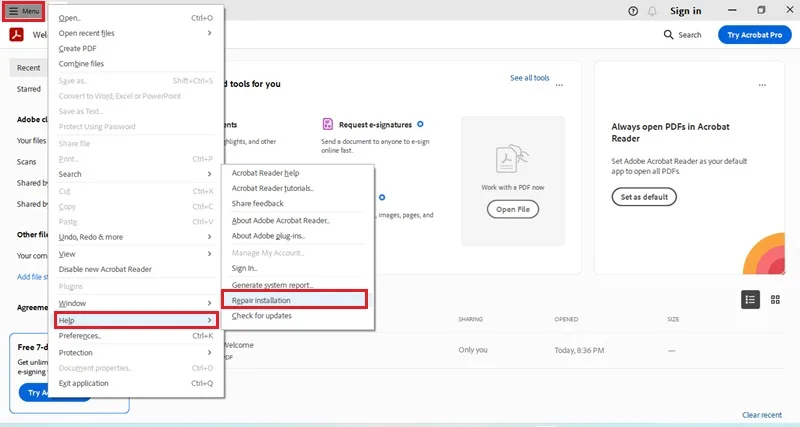This screenshot has width=800, height=427.
Task: Expand the Search submenu
Action: pos(136,174)
